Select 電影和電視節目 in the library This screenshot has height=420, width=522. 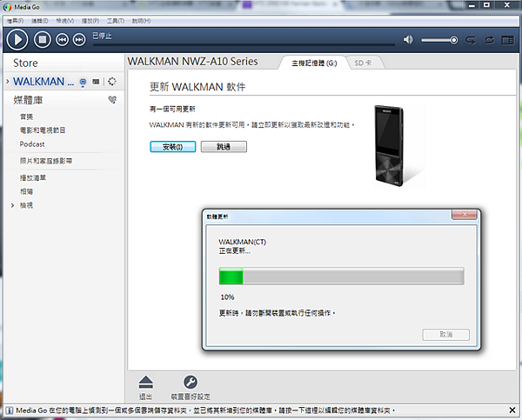point(43,130)
